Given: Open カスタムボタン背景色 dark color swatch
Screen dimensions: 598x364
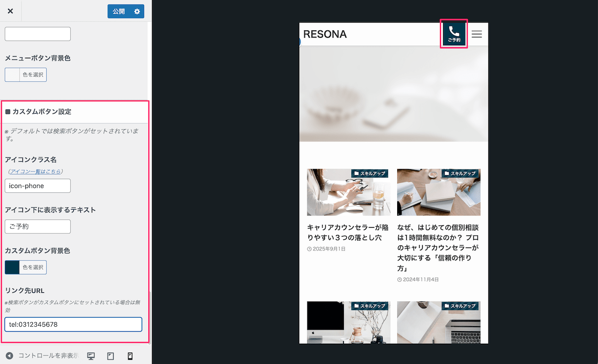Looking at the screenshot, I should click(12, 267).
